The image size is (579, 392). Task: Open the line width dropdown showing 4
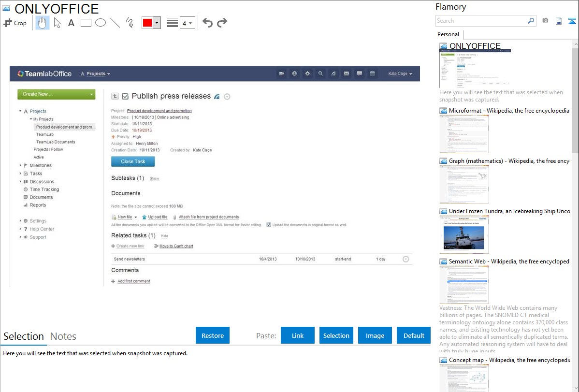click(188, 23)
